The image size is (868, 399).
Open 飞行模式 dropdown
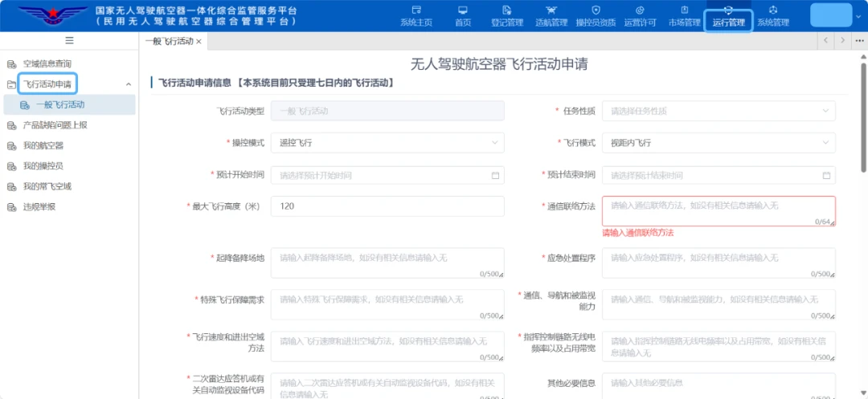[719, 143]
